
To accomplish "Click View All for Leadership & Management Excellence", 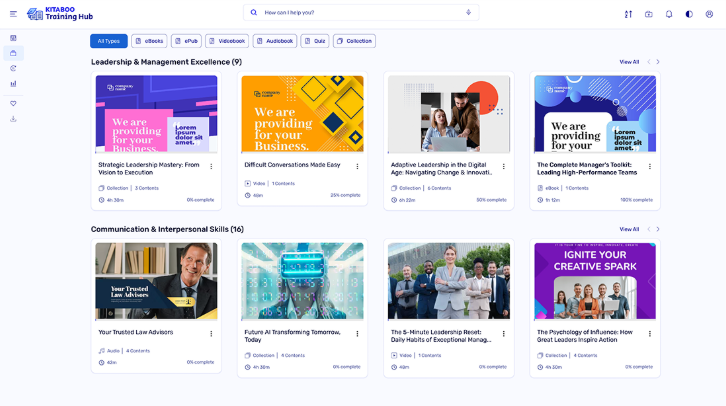I will click(x=629, y=62).
